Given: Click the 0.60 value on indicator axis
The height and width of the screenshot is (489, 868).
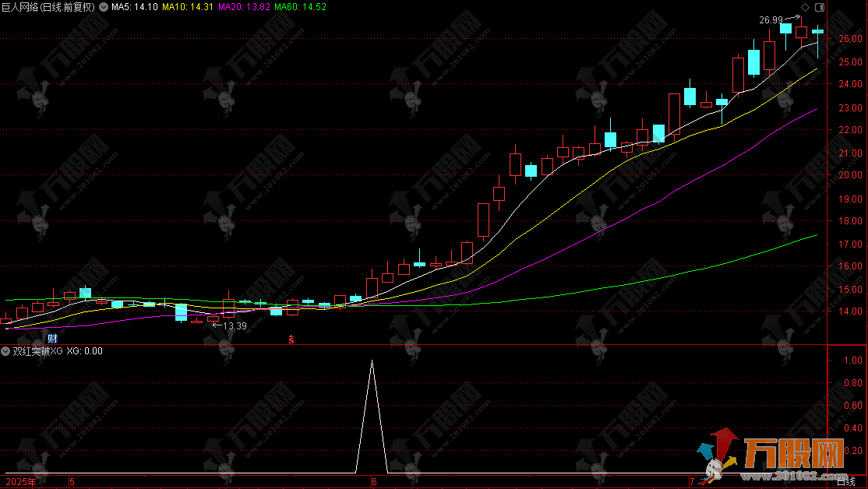Looking at the screenshot, I should click(853, 406).
